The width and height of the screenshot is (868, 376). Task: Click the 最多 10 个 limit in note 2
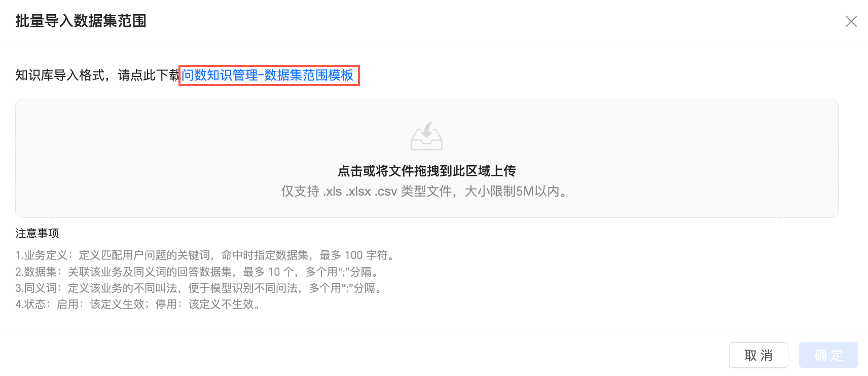coord(268,272)
